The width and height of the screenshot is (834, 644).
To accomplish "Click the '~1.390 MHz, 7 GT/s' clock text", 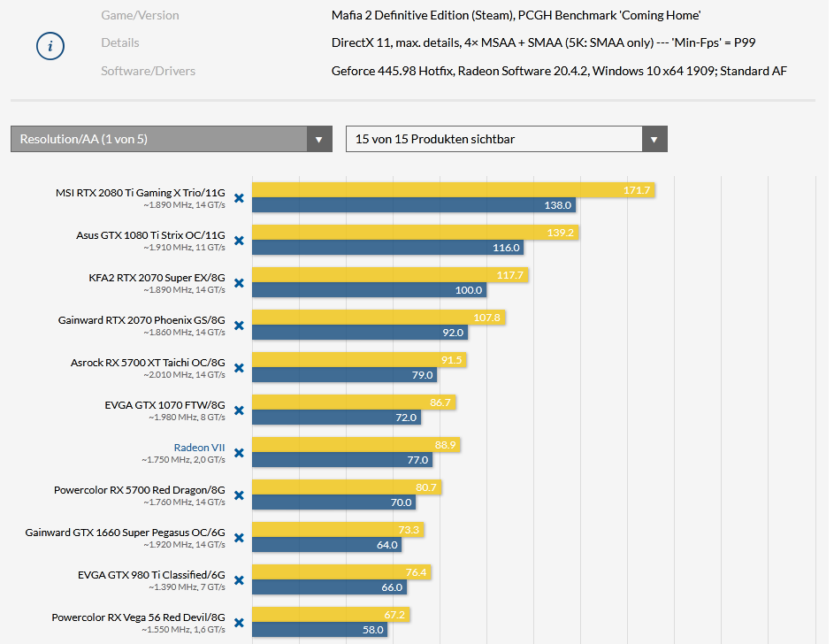I will (x=187, y=587).
